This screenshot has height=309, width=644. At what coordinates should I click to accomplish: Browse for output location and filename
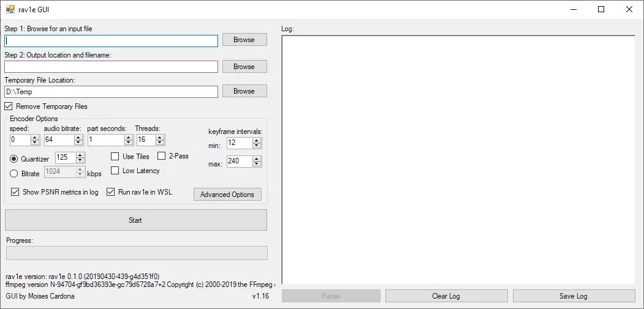[244, 67]
